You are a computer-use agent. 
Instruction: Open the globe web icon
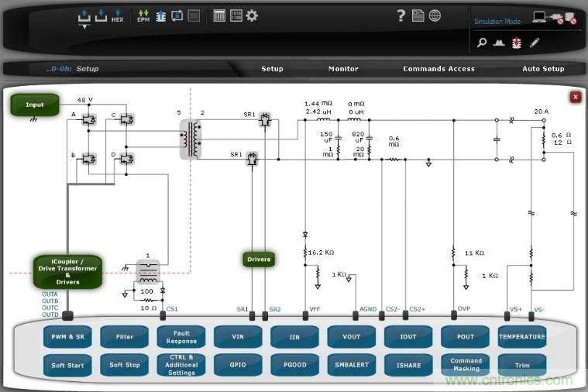435,15
